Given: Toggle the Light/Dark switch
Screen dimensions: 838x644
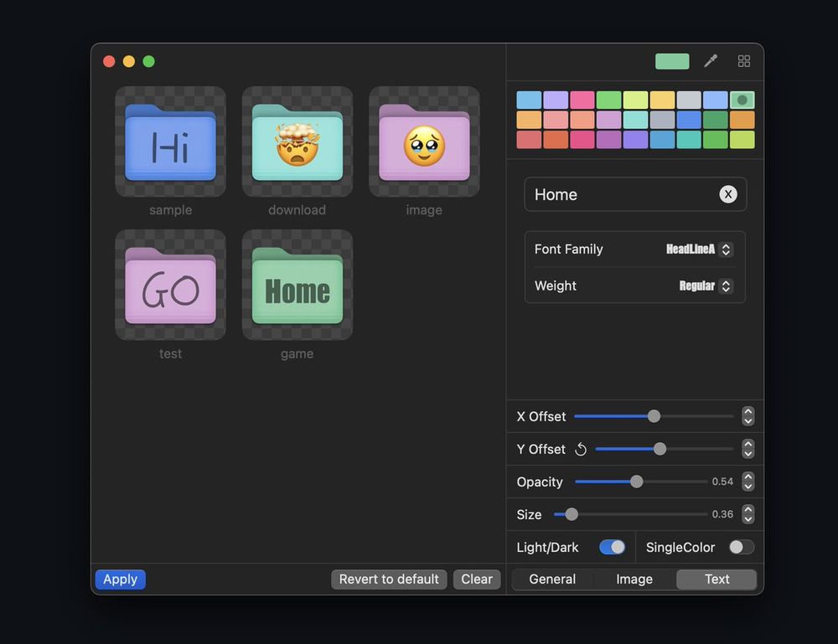Looking at the screenshot, I should tap(612, 547).
